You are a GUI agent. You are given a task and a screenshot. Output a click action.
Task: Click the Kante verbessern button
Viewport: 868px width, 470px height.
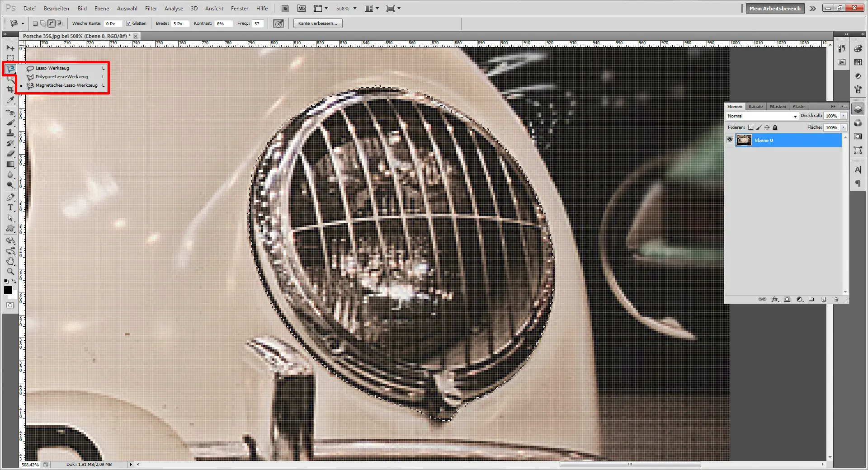318,23
